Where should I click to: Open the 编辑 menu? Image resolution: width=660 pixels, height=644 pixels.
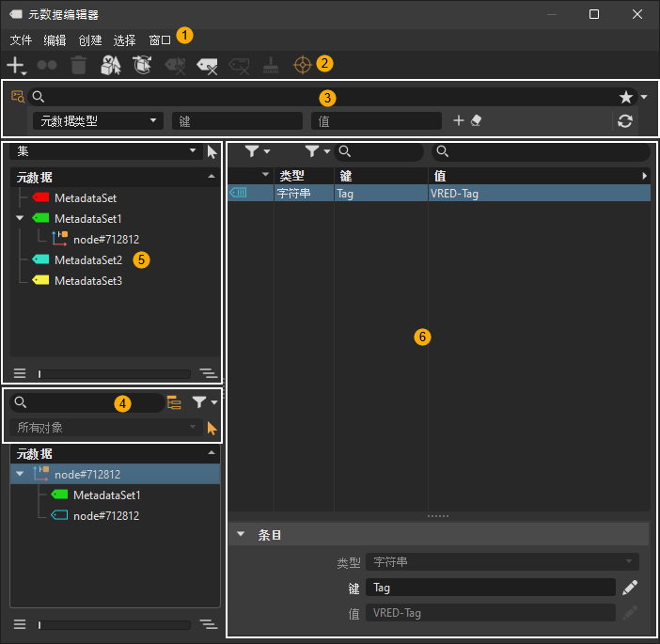pos(55,40)
